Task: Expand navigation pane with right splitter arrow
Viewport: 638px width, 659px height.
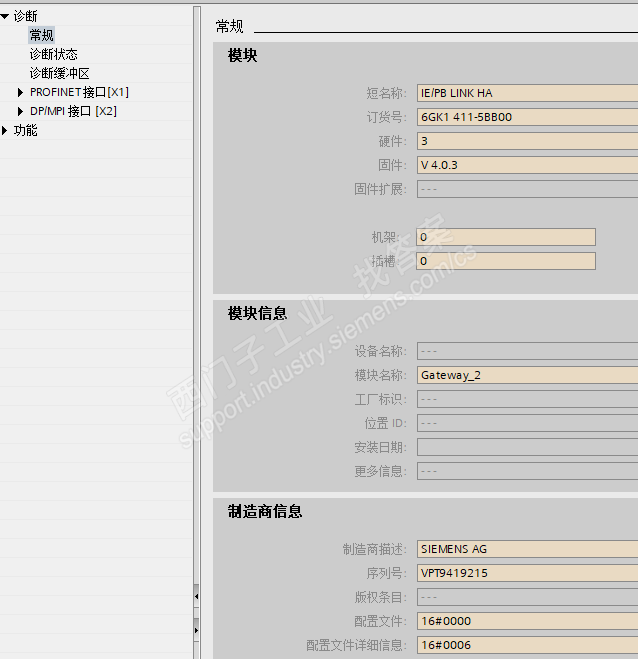Action: 196,630
